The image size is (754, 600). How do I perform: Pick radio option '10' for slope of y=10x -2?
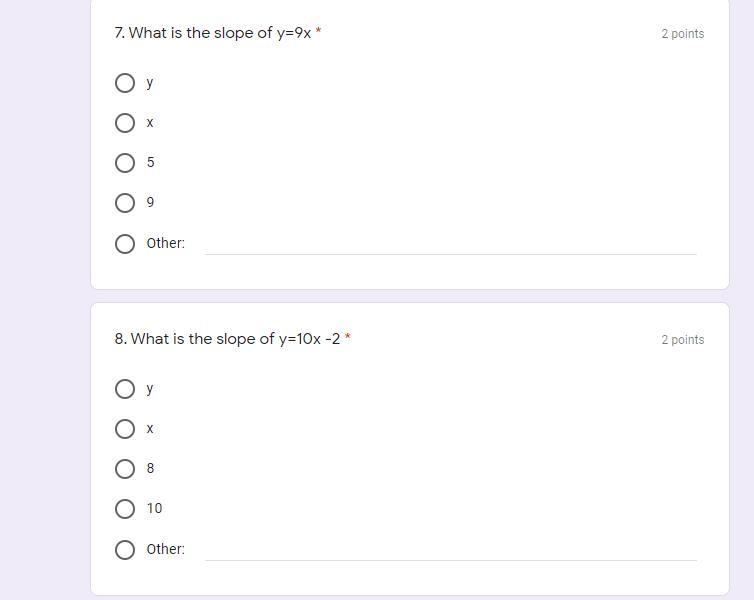click(x=125, y=509)
